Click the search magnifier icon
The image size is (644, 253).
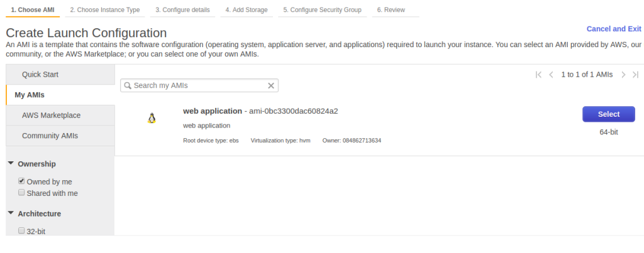pyautogui.click(x=127, y=85)
